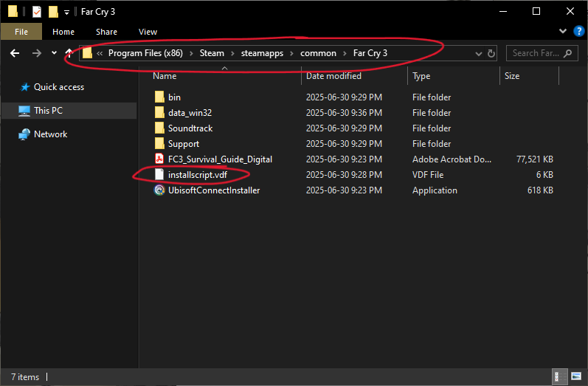Click the Network icon in navigation pane
588x386 pixels.
(x=24, y=134)
